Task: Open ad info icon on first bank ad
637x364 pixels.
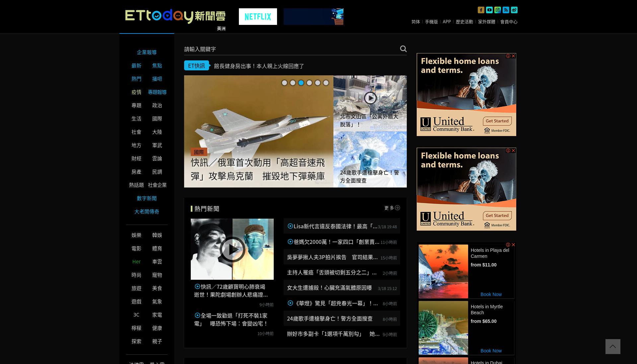Action: [x=508, y=56]
